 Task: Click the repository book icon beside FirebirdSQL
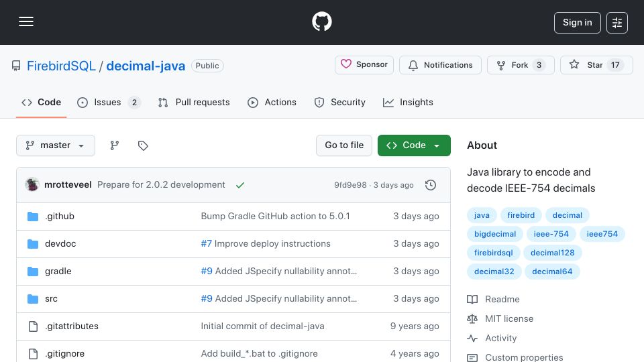[16, 66]
